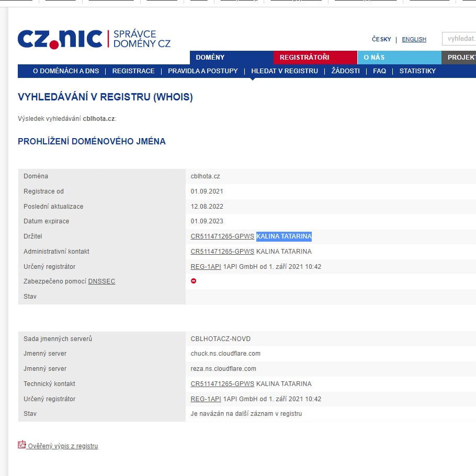Open the DOMÉNY tab

210,58
